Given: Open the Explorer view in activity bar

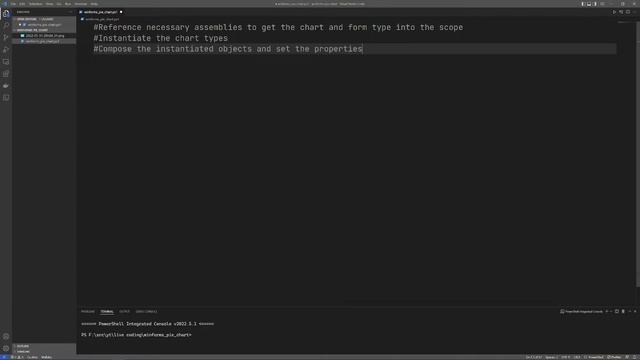Looking at the screenshot, I should 6,13.
